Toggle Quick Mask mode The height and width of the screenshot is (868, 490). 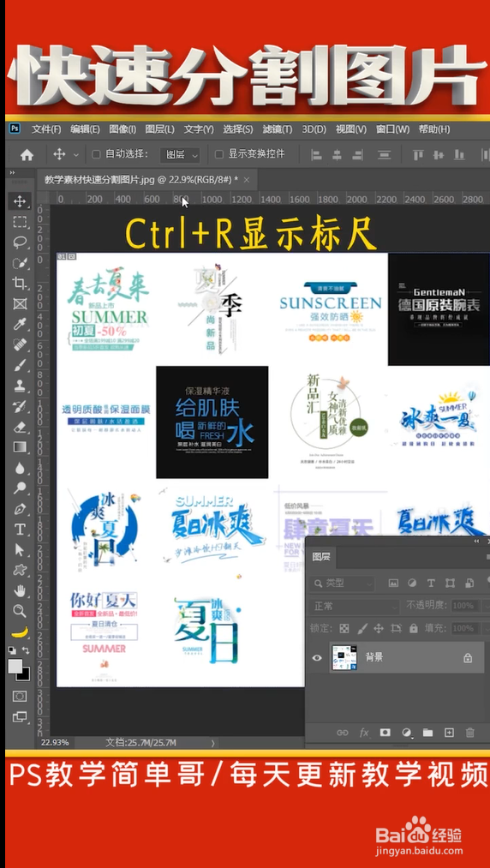click(x=20, y=696)
